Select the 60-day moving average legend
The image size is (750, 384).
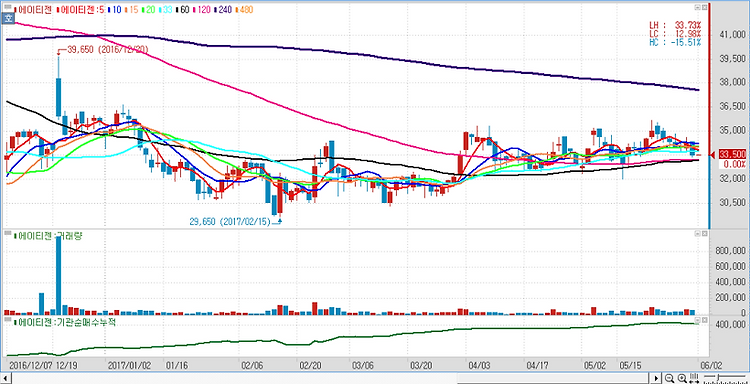pos(182,10)
